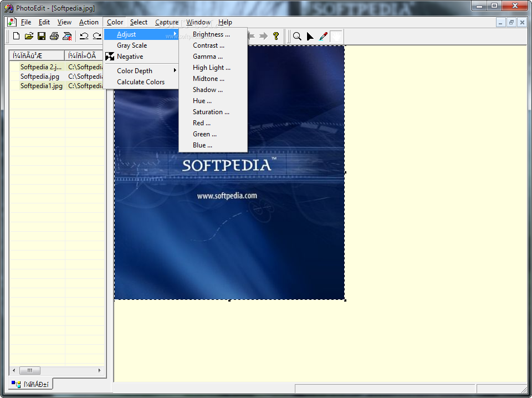This screenshot has width=532, height=398.
Task: Open the Edit menu
Action: pos(44,22)
